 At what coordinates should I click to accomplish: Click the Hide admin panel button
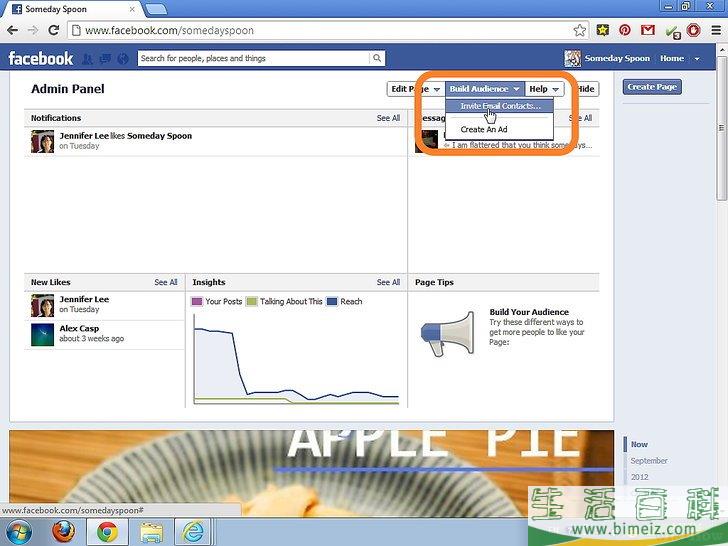[x=586, y=89]
